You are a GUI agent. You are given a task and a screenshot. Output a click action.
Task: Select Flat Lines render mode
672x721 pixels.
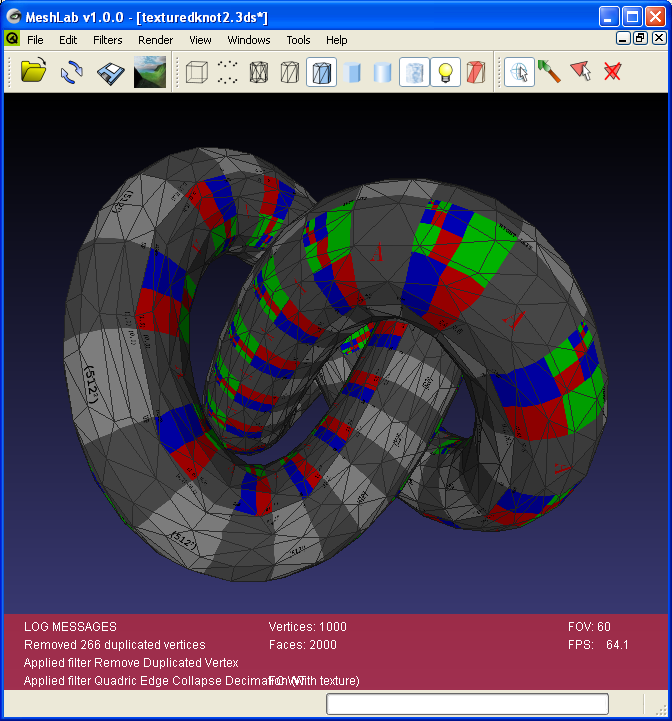(321, 72)
